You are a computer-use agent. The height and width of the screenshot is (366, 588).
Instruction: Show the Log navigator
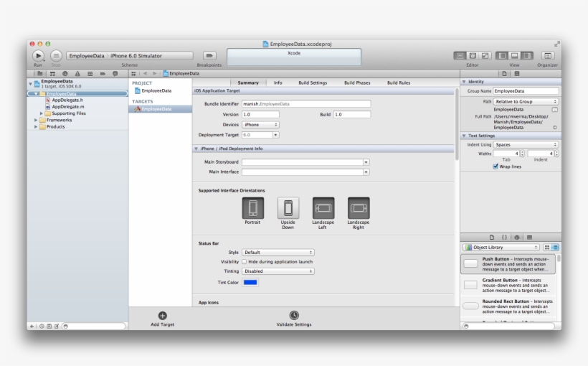115,74
